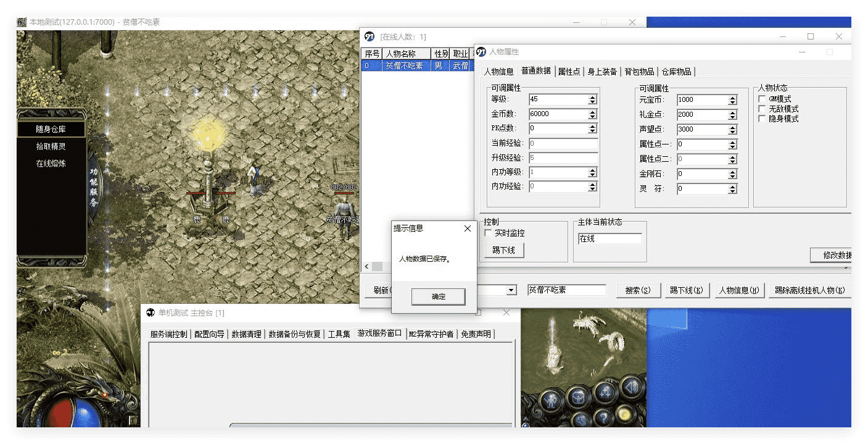Image resolution: width=868 pixels, height=444 pixels.
Task: Select 随身仓库 in game menu
Action: point(51,129)
